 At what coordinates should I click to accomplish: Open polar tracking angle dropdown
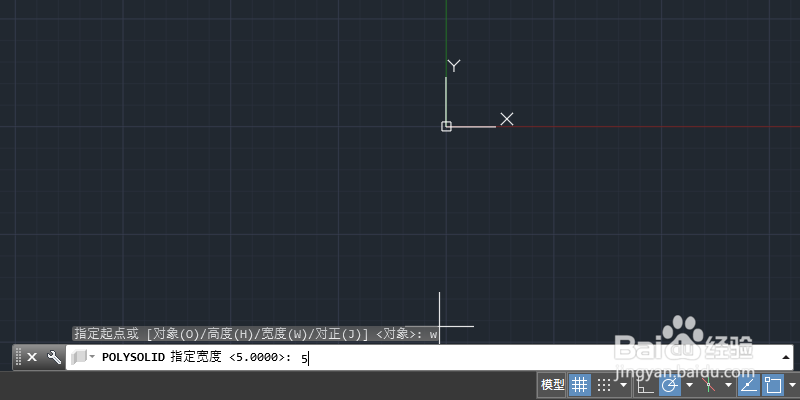689,385
